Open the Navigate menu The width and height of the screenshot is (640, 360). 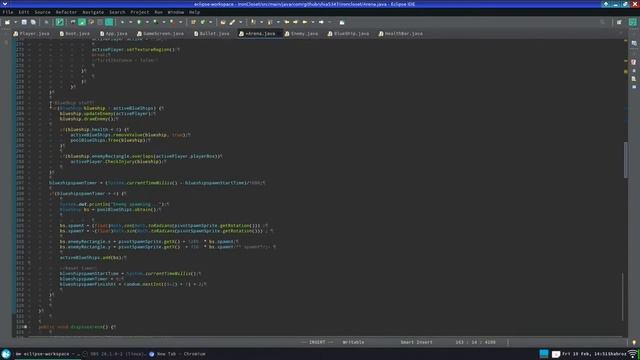93,12
